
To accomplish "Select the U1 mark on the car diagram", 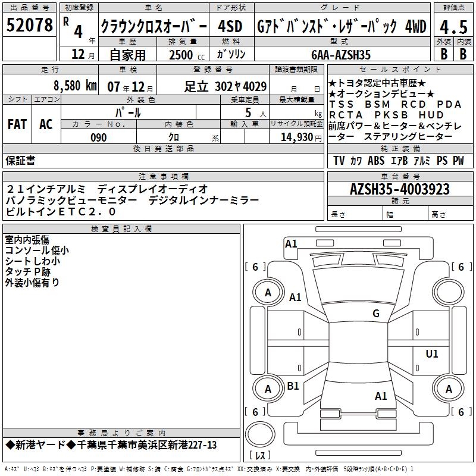I will pos(432,353).
